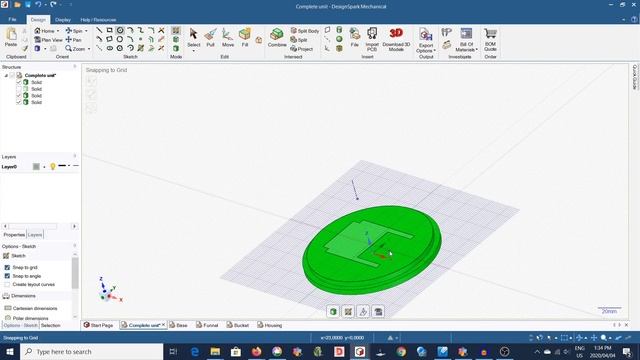Disable Snap to angle checkbox
The height and width of the screenshot is (360, 640).
(x=7, y=276)
